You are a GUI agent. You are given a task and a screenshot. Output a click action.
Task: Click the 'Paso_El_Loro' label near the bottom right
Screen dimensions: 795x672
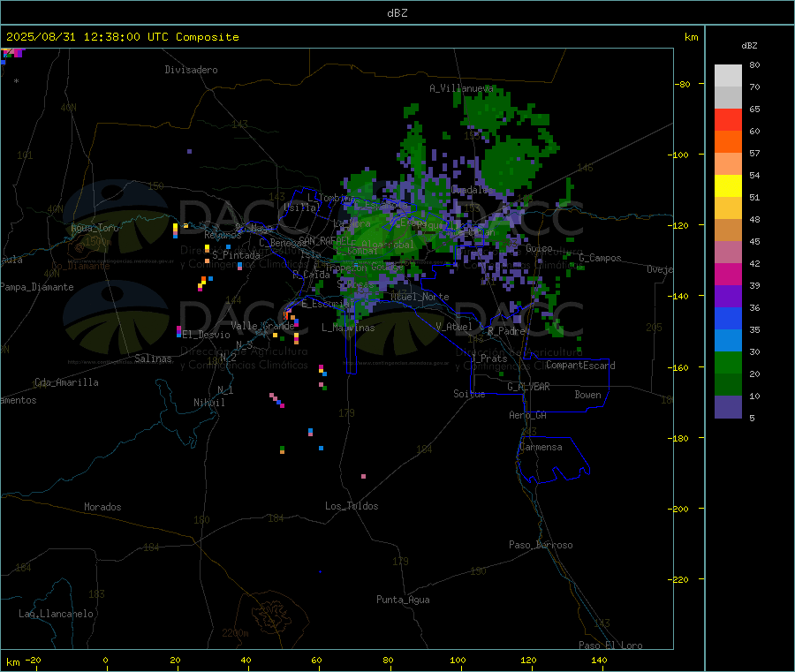pyautogui.click(x=610, y=646)
